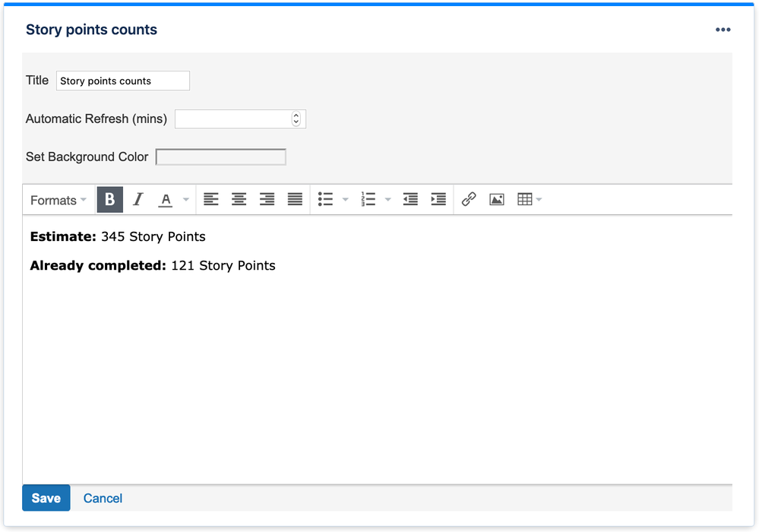Click the 'Story points counts' gadget heading
The height and width of the screenshot is (532, 759).
point(91,30)
